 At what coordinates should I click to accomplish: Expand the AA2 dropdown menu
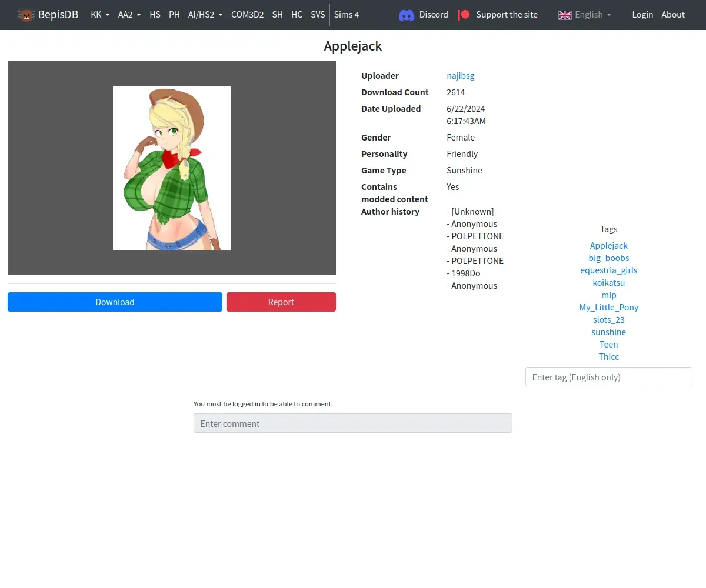tap(129, 15)
